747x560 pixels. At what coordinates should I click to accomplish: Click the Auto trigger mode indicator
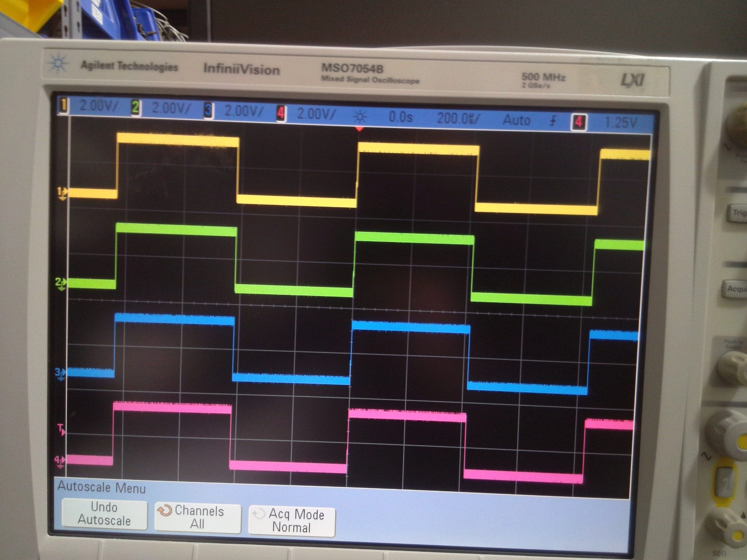click(x=516, y=120)
